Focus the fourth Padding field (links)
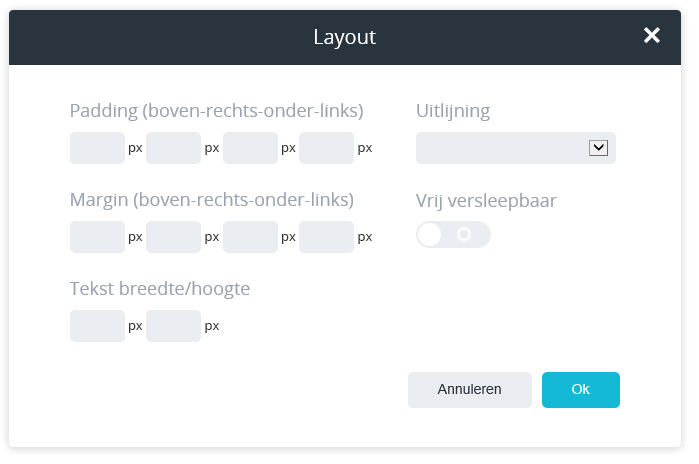Viewport: 699px width, 464px height. point(326,148)
